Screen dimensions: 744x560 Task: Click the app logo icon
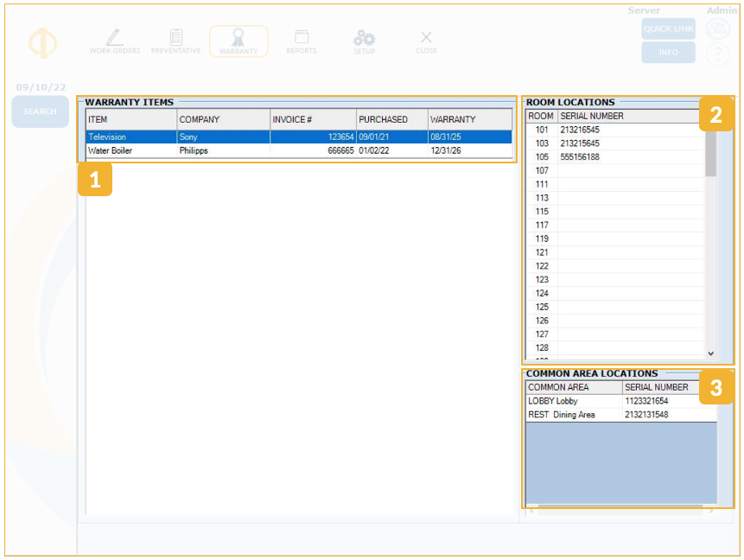point(42,43)
